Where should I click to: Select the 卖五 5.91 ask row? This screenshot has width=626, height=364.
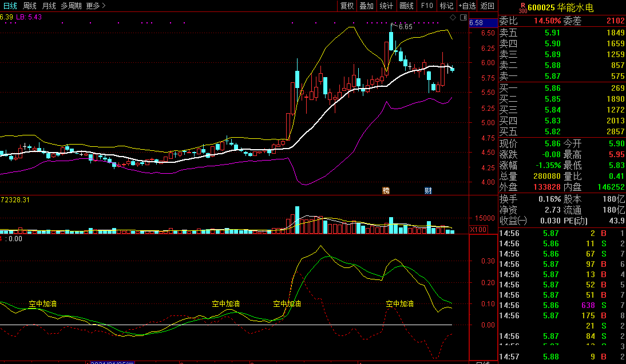pos(562,33)
